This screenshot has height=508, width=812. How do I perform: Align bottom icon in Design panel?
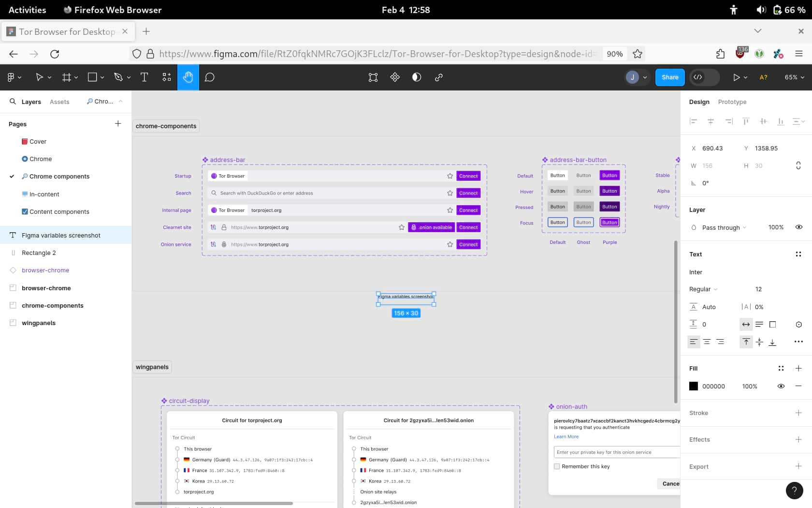pyautogui.click(x=781, y=121)
